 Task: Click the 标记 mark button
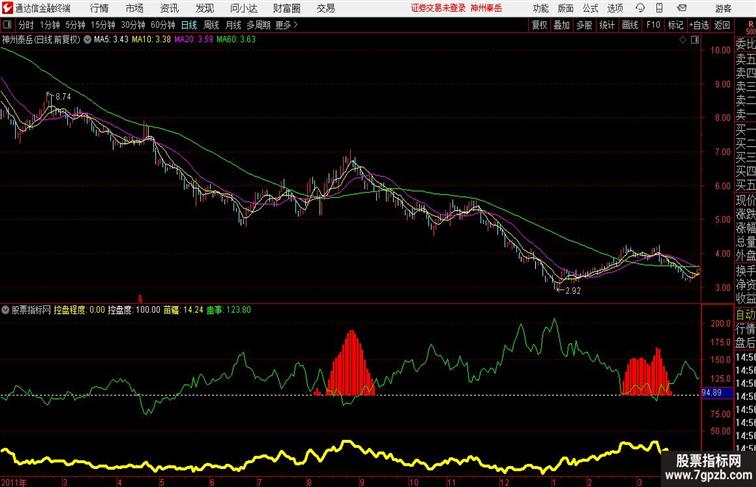tap(675, 25)
